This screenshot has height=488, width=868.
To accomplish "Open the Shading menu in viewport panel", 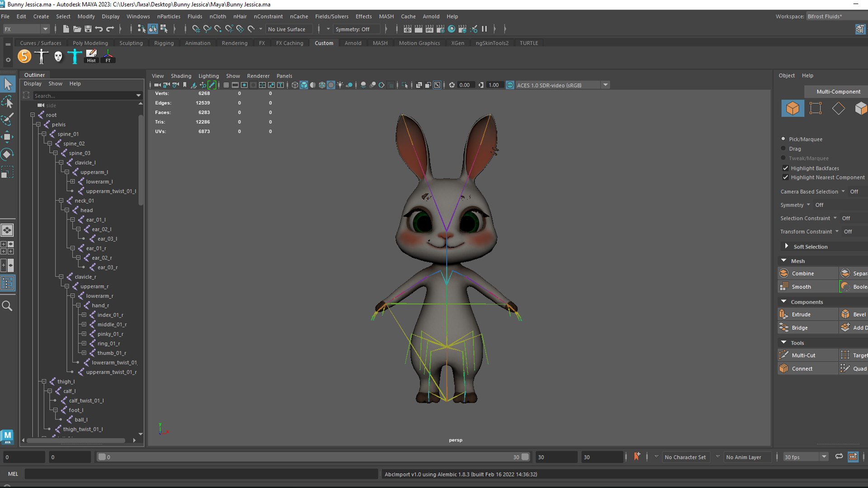I will [x=181, y=76].
